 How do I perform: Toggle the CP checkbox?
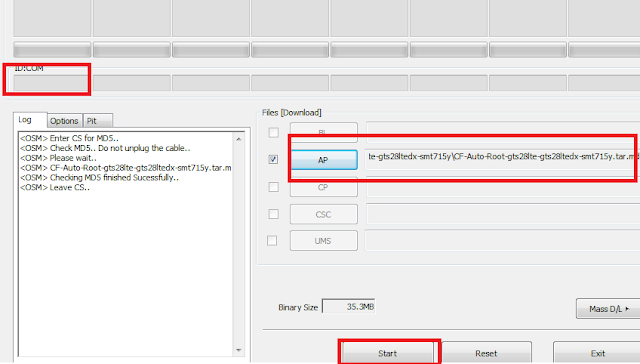click(x=273, y=187)
